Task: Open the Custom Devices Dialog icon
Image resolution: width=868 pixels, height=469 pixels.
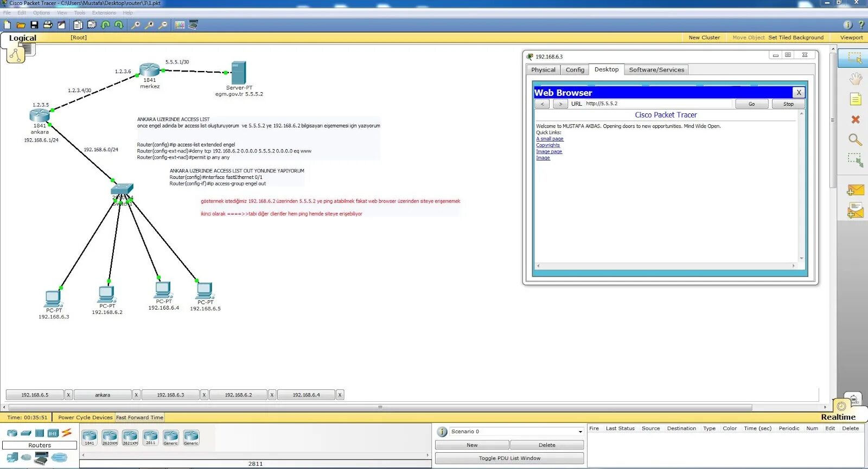Action: click(193, 25)
